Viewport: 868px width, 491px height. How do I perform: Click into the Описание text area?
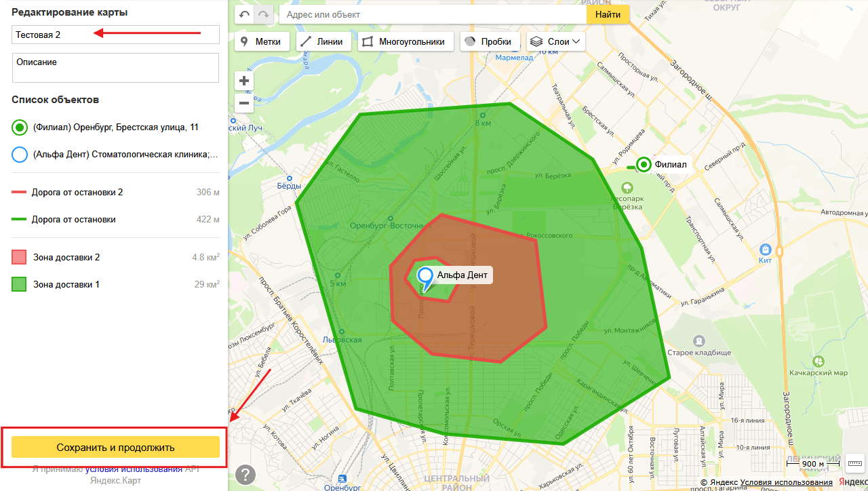[116, 68]
